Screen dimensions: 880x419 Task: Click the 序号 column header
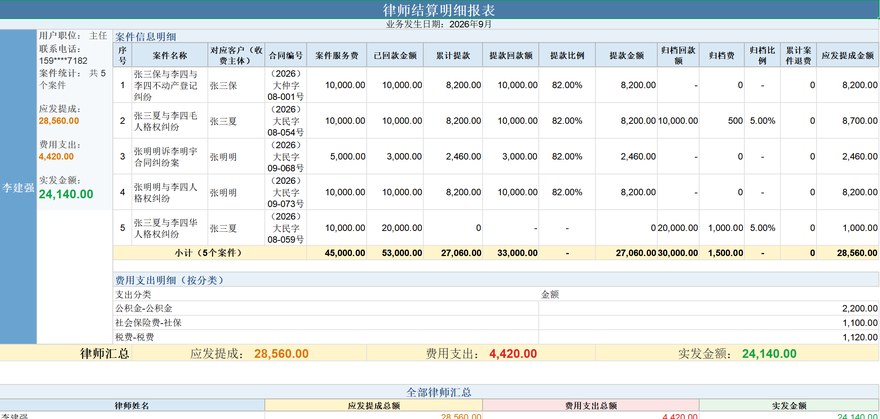[122, 56]
